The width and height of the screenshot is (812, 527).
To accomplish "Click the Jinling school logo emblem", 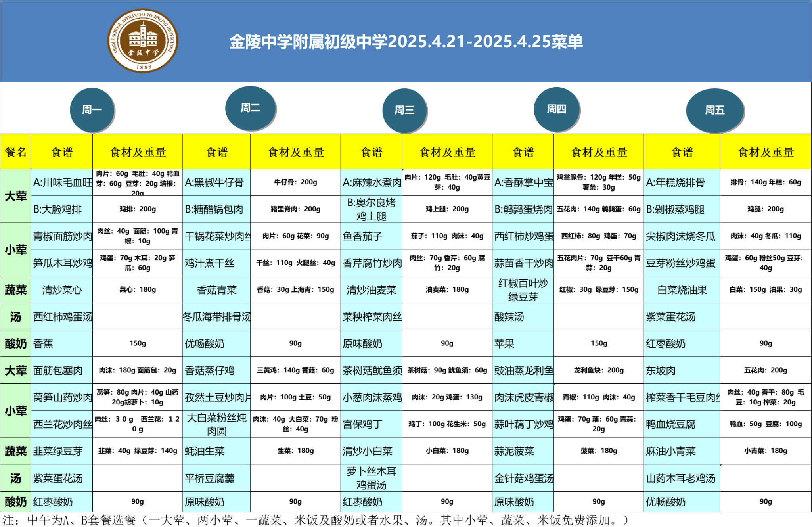I will pos(143,41).
